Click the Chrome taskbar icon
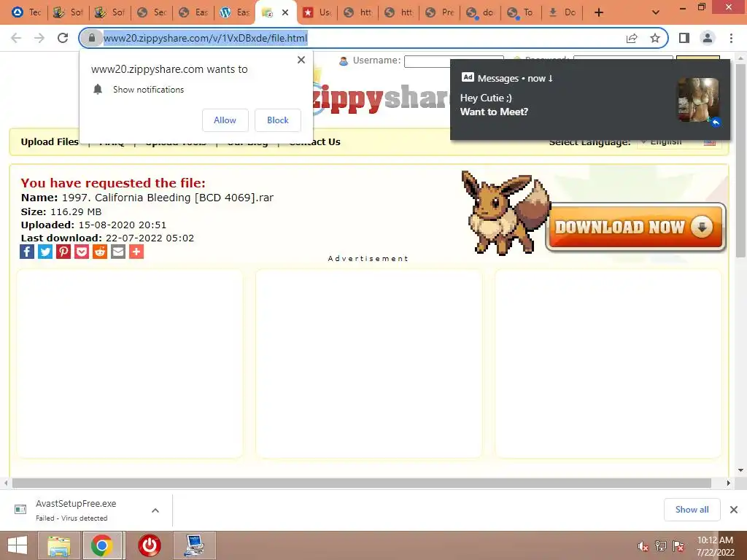Viewport: 747px width, 560px height. click(x=102, y=545)
